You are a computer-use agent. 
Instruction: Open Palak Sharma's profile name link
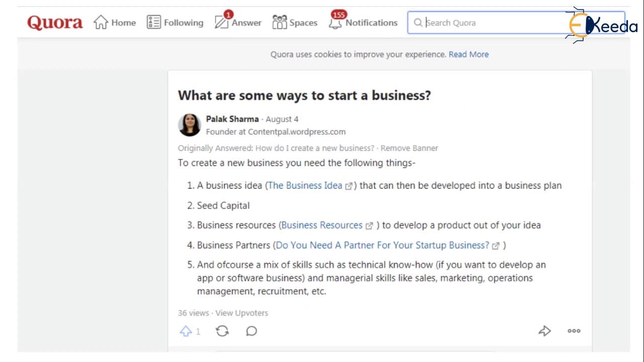click(232, 119)
